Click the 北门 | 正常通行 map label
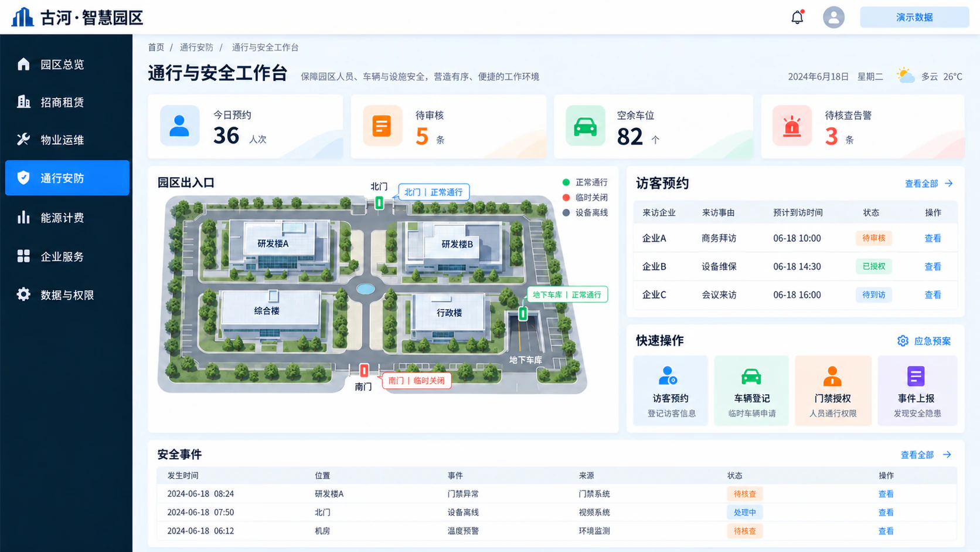 (x=434, y=192)
